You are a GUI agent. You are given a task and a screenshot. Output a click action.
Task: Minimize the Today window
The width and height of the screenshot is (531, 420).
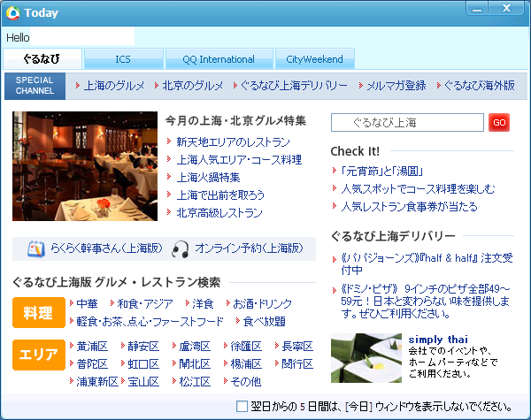pos(477,9)
